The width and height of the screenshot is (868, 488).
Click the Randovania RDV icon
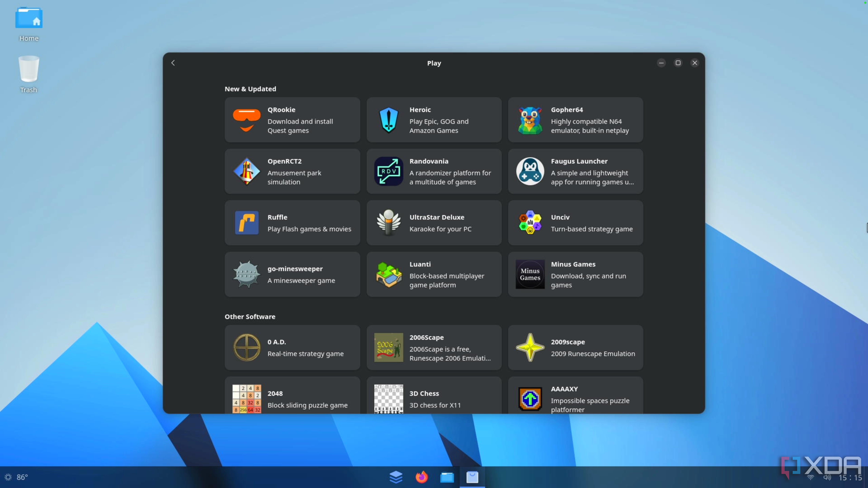pos(389,171)
